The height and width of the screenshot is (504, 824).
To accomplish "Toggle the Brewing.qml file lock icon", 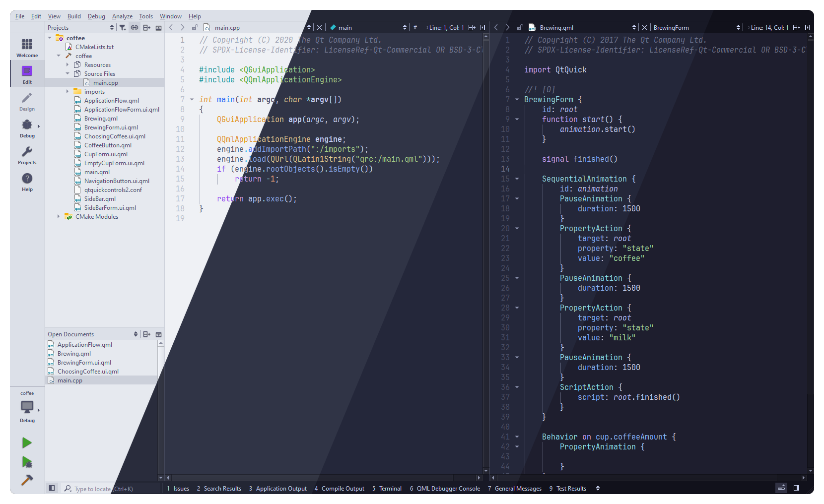I will 520,28.
